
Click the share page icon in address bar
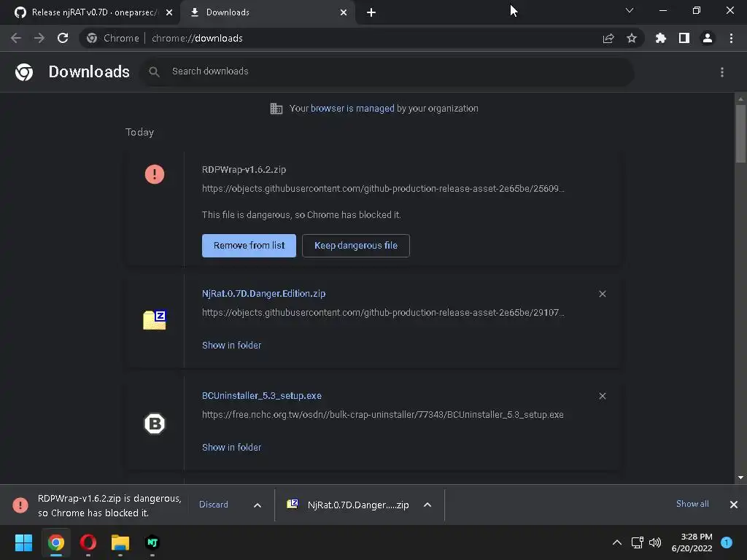click(x=608, y=38)
